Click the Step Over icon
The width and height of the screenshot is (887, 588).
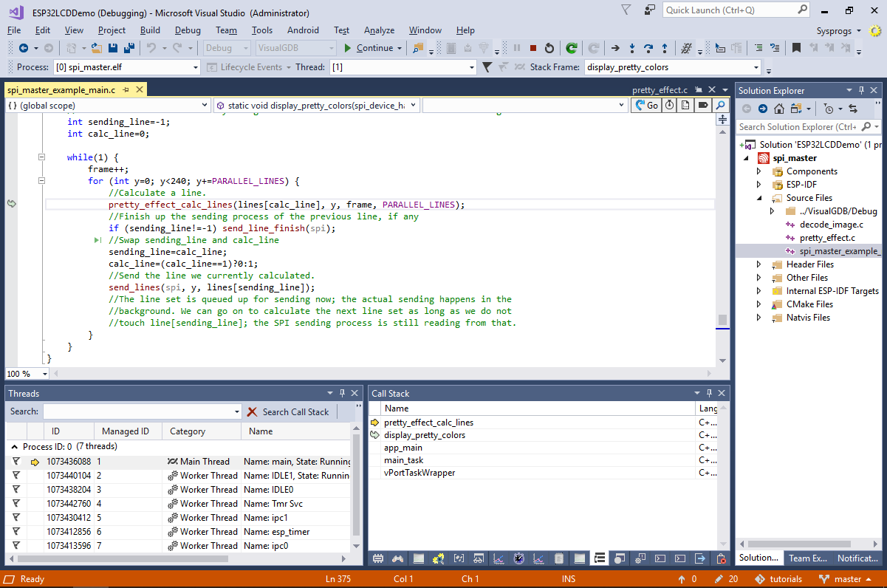(648, 48)
